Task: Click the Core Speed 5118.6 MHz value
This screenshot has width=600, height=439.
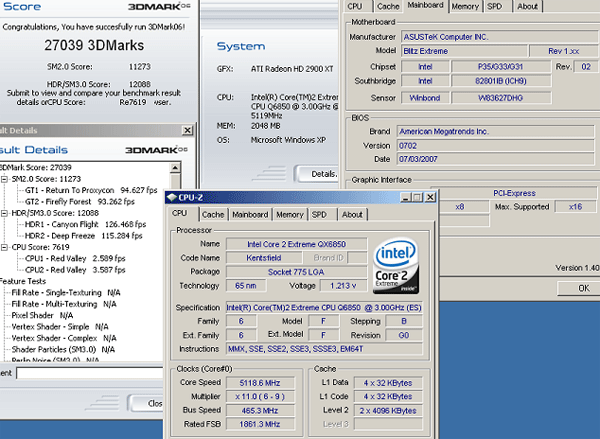Action: click(260, 383)
